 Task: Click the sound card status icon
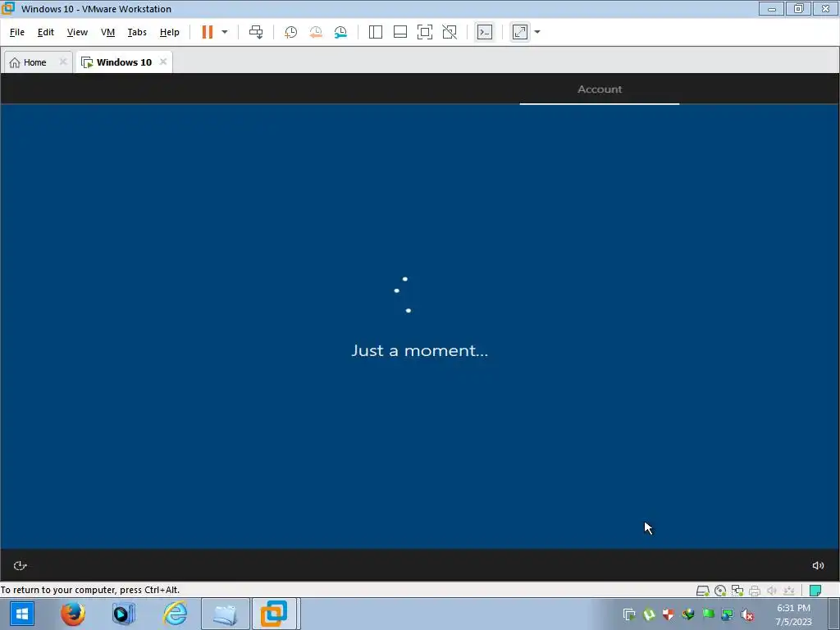pyautogui.click(x=771, y=591)
